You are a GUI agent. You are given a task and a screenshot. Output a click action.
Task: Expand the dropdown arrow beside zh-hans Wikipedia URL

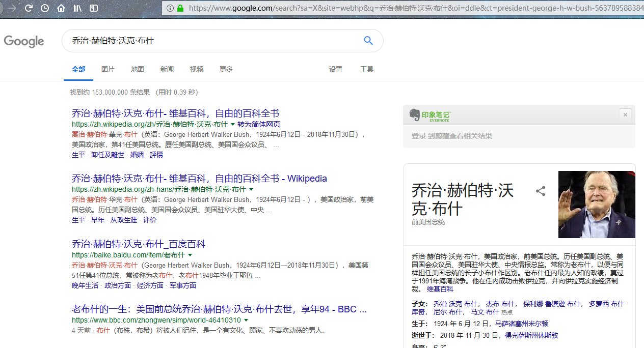coord(251,189)
